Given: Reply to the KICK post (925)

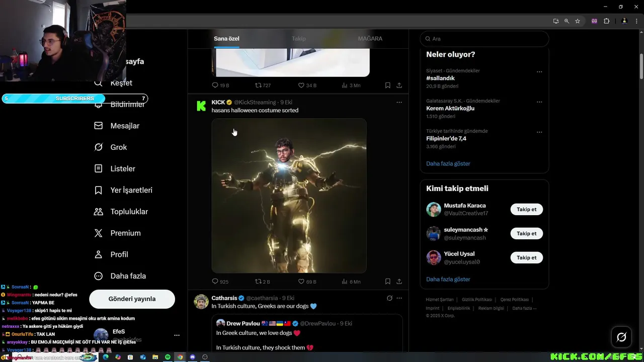Looking at the screenshot, I should [220, 282].
